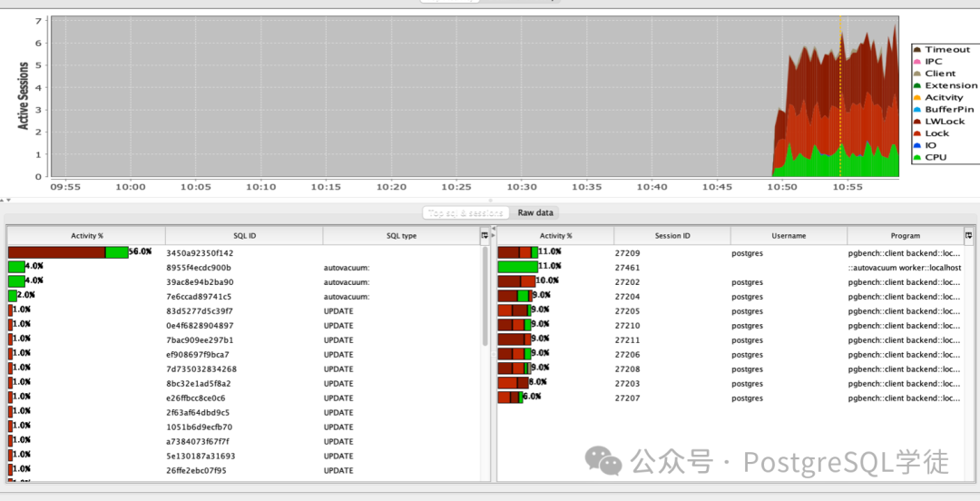Click IO legend color swatch
The image size is (980, 501).
click(x=916, y=145)
